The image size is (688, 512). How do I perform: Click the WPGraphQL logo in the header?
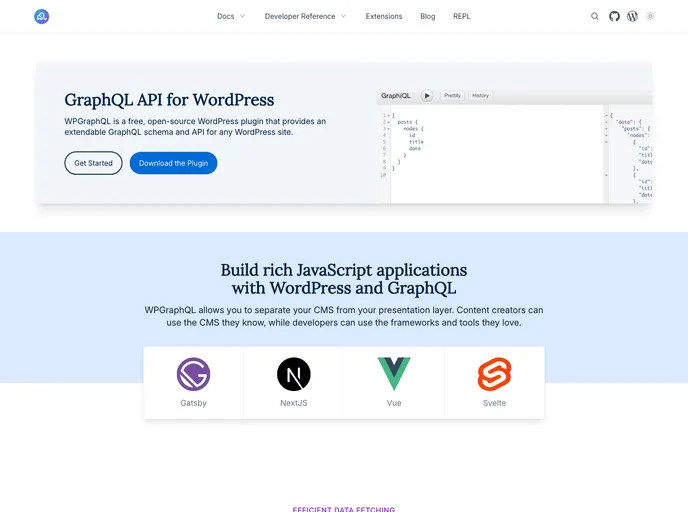coord(42,17)
